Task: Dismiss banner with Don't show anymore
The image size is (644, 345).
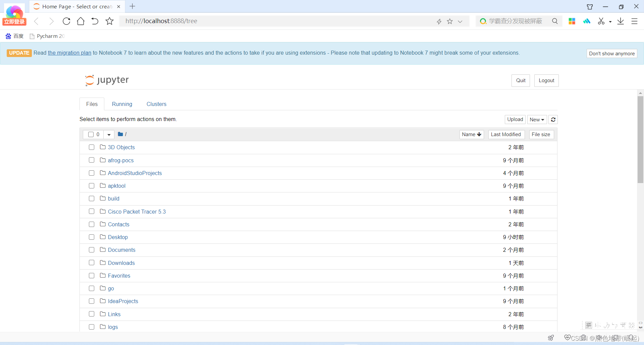Action: tap(612, 53)
